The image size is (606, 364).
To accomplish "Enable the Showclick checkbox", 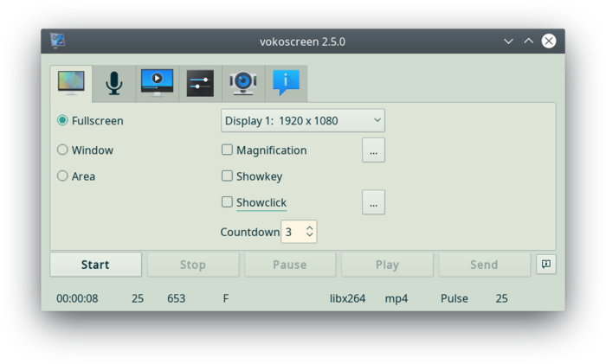I will 227,201.
